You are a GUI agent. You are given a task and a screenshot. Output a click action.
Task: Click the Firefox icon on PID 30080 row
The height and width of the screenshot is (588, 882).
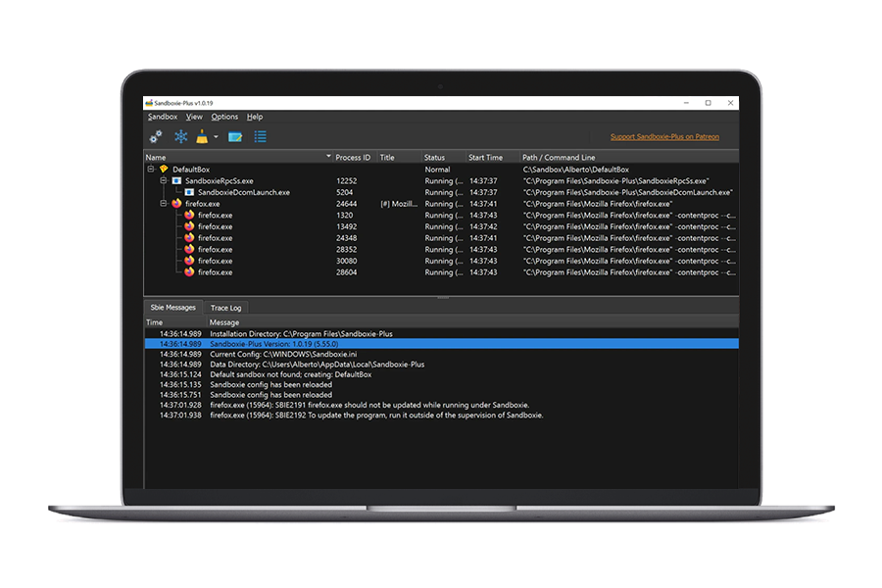point(189,261)
